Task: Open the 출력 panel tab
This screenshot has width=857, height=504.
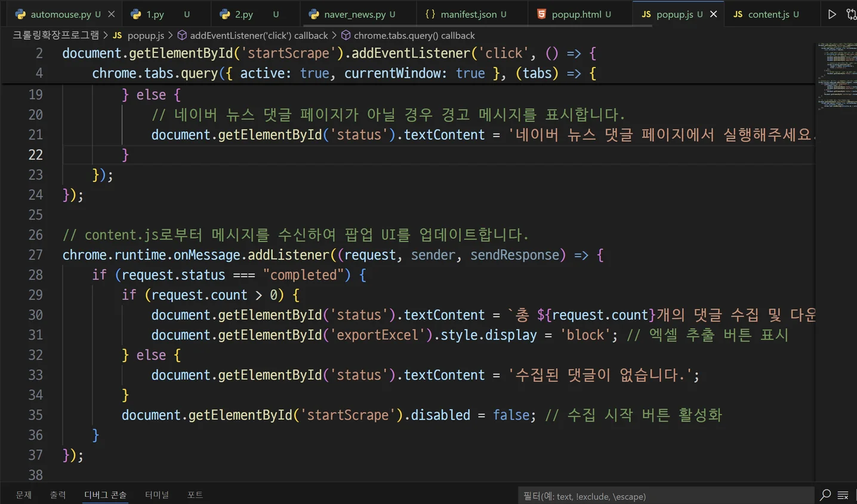Action: (x=58, y=494)
